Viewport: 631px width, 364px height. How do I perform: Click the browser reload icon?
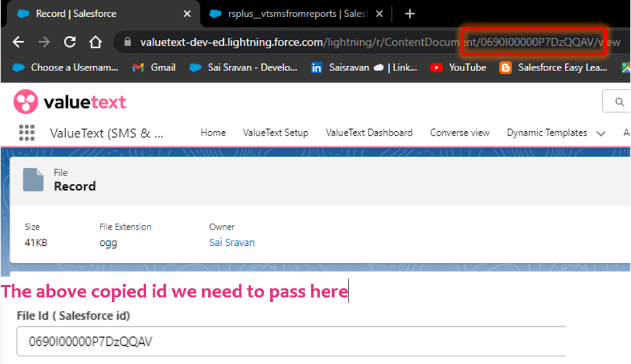[x=70, y=42]
